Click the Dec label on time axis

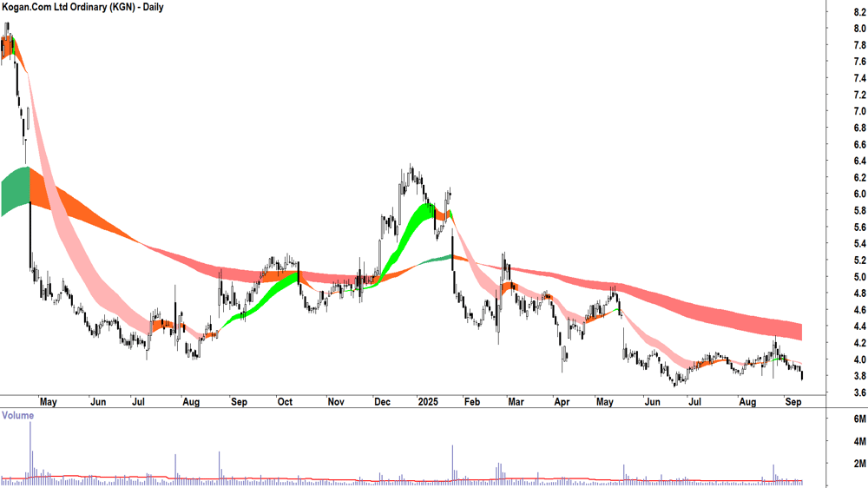click(x=382, y=401)
